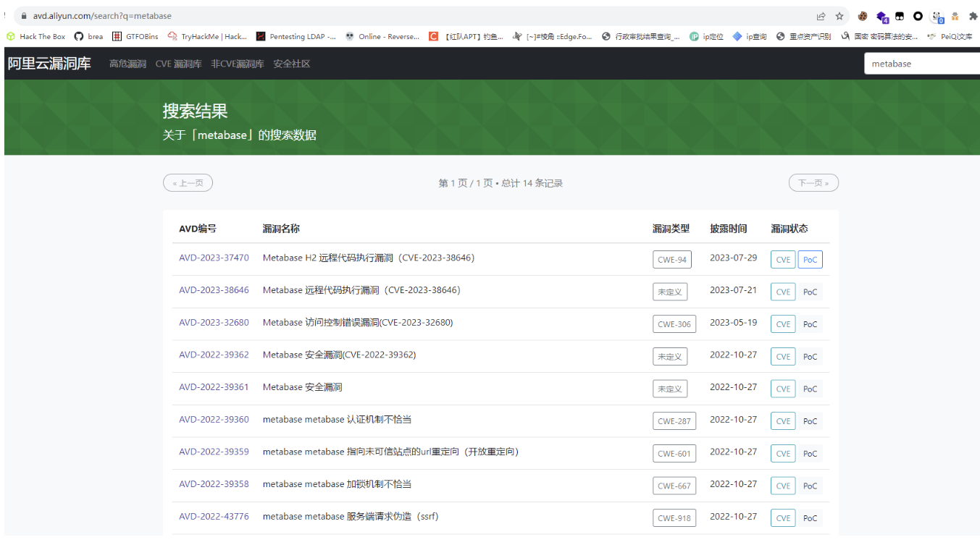Click the CWE-306 type tag
The height and width of the screenshot is (545, 980).
[x=674, y=324]
